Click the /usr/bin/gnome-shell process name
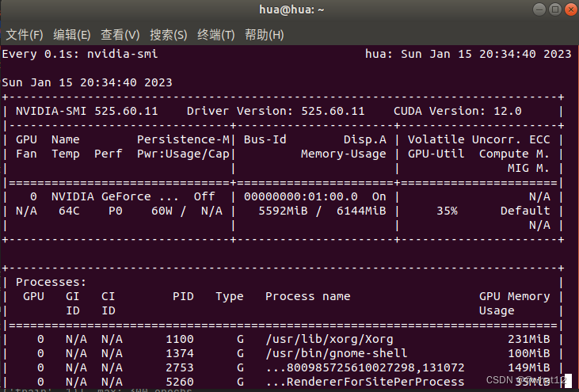This screenshot has height=392, width=579. tap(337, 354)
